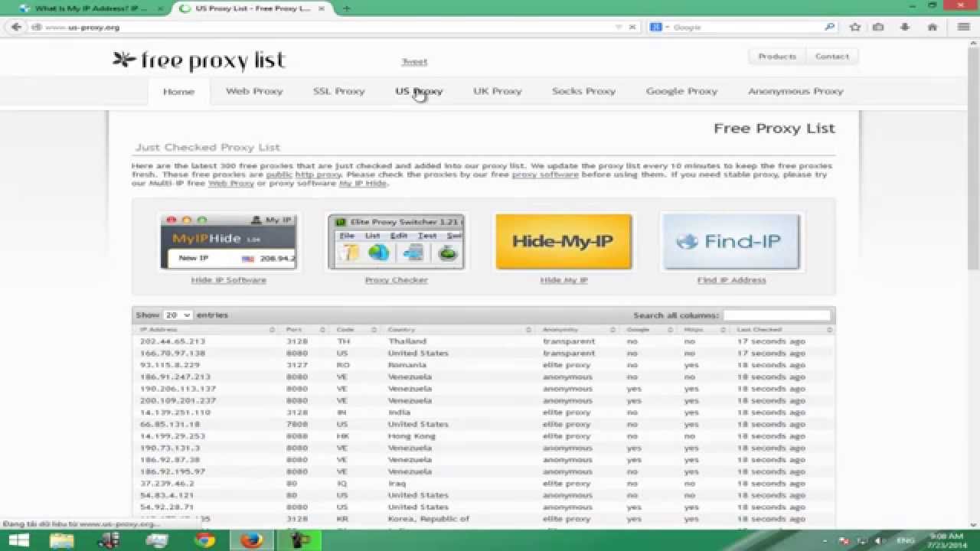980x551 pixels.
Task: Sort table by Https column header
Action: tap(704, 330)
